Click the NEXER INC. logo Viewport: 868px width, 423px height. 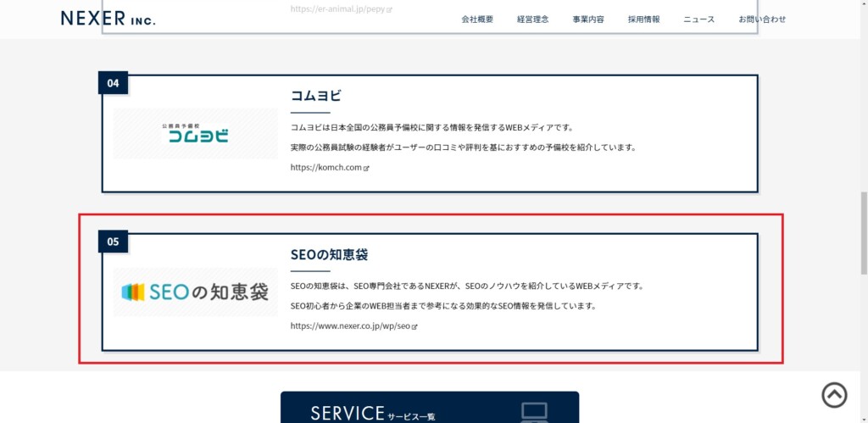(108, 19)
